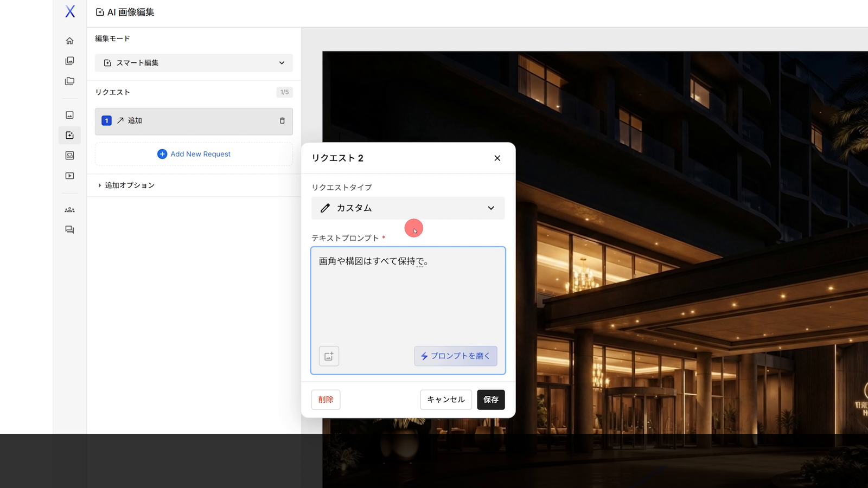Viewport: 868px width, 488px height.
Task: Click the キャンセル button
Action: 446,400
